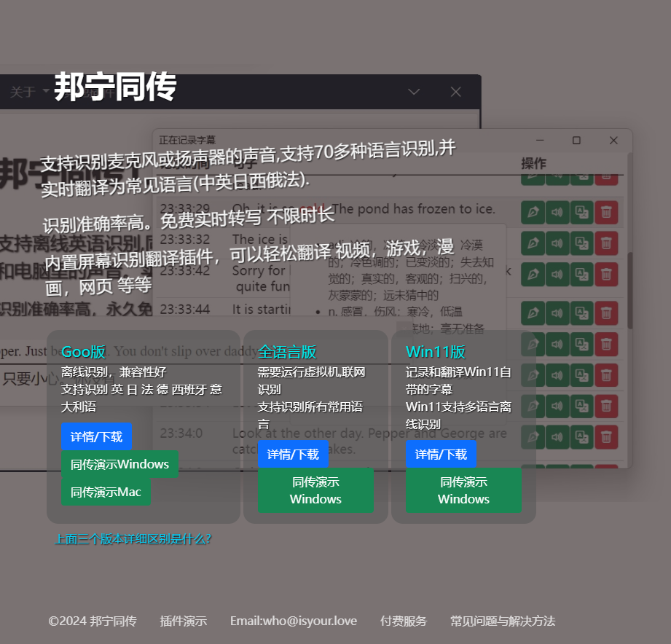Click the ©2024 邦宁同传 footer text
The width and height of the screenshot is (671, 644).
[93, 621]
